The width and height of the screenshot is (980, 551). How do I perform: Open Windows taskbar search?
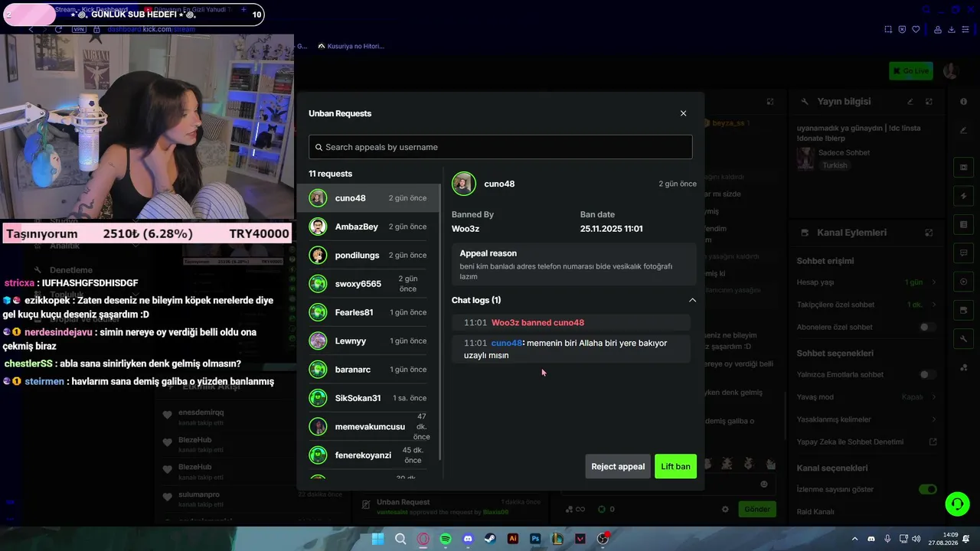400,539
